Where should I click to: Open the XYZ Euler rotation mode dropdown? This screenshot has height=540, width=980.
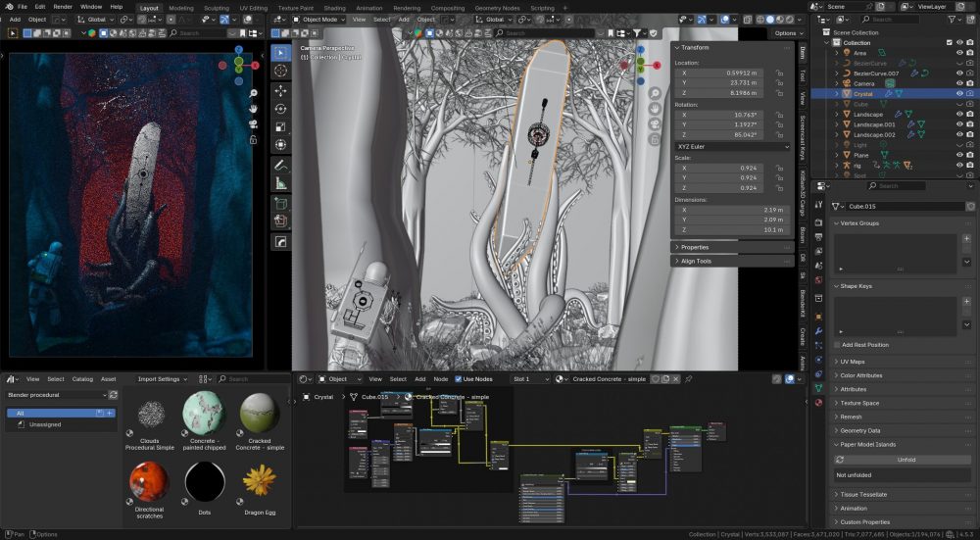pos(731,146)
